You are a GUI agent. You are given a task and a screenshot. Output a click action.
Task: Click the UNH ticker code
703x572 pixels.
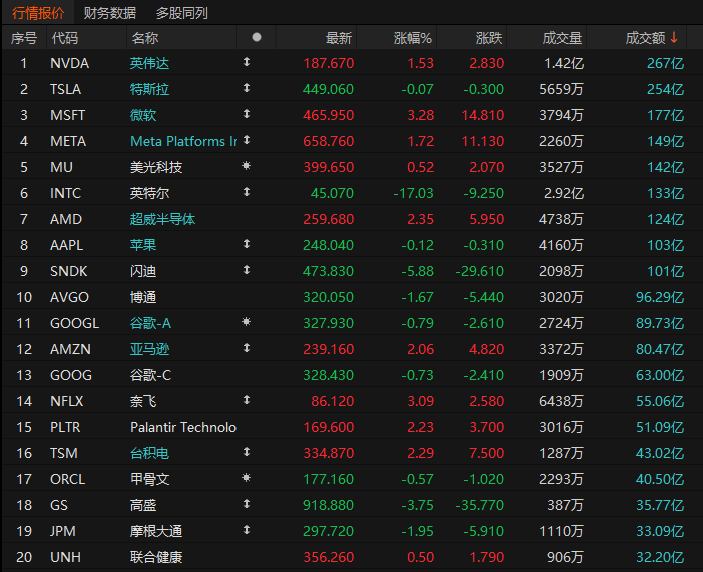click(65, 557)
